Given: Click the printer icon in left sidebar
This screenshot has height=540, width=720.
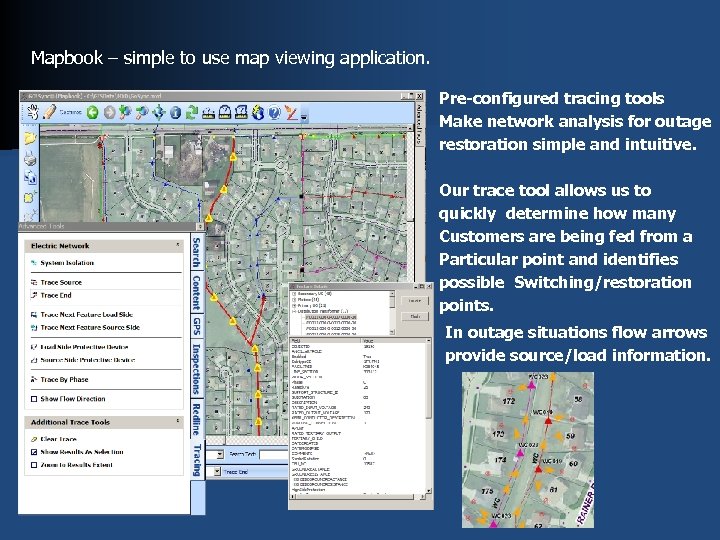Looking at the screenshot, I should tap(30, 158).
